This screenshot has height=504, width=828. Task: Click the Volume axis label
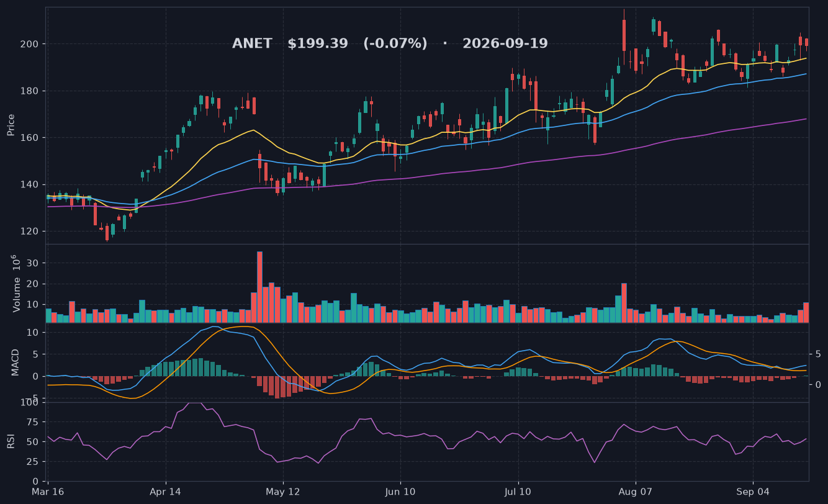click(16, 283)
